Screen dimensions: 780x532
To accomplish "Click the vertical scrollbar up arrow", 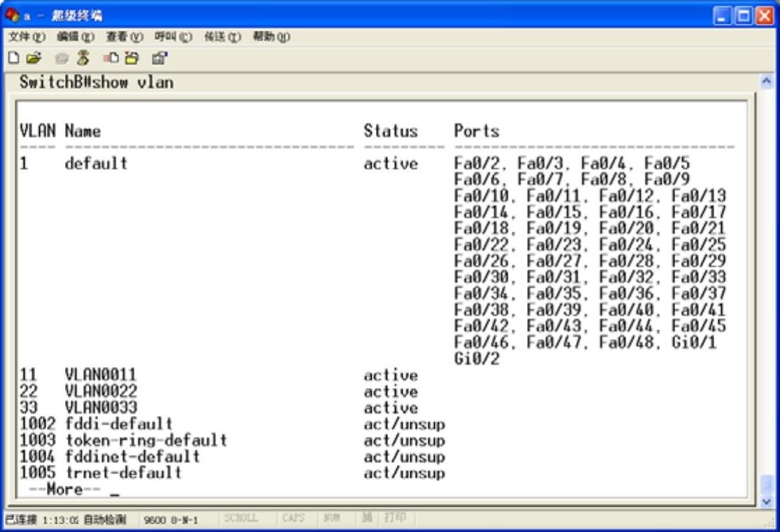I will coord(767,81).
